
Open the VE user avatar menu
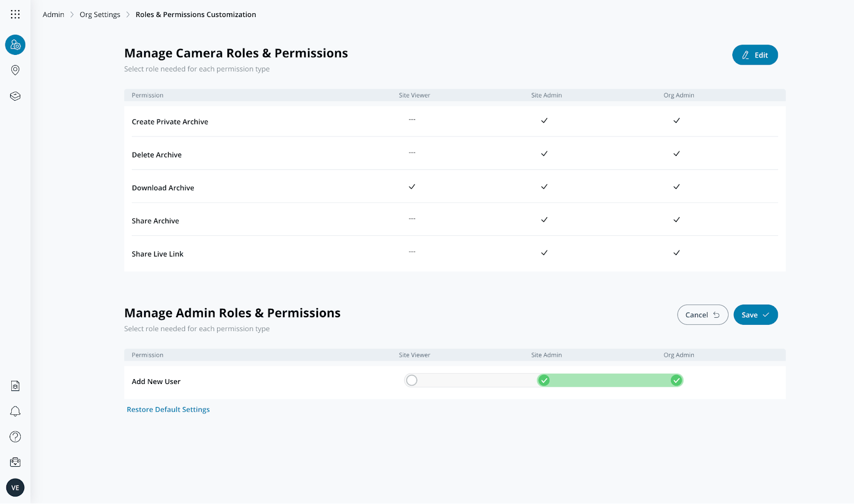click(15, 487)
